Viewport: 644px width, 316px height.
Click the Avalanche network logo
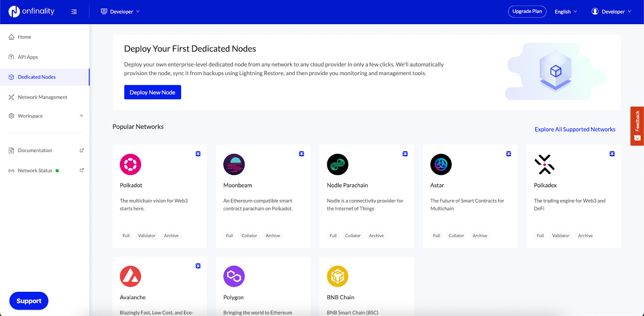(x=130, y=277)
